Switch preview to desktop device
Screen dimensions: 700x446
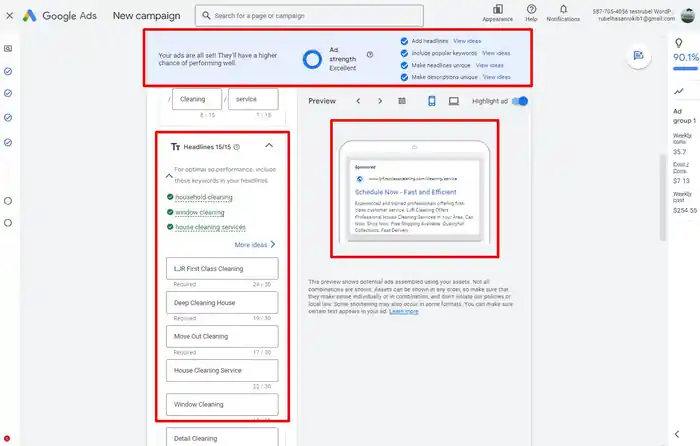click(454, 101)
